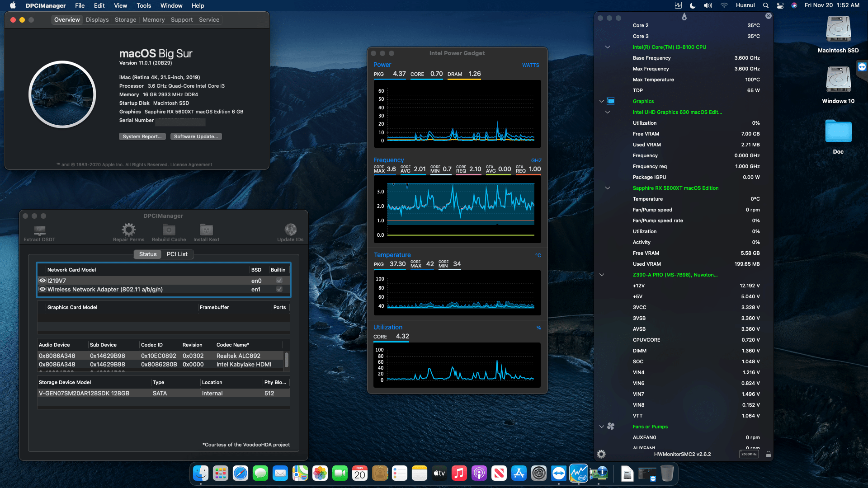Collapse the Sapphire RX 5600XT sensor group
This screenshot has height=488, width=868.
coord(608,188)
